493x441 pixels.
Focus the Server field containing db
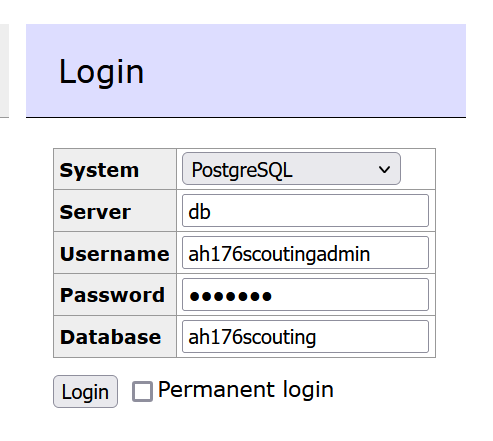305,211
